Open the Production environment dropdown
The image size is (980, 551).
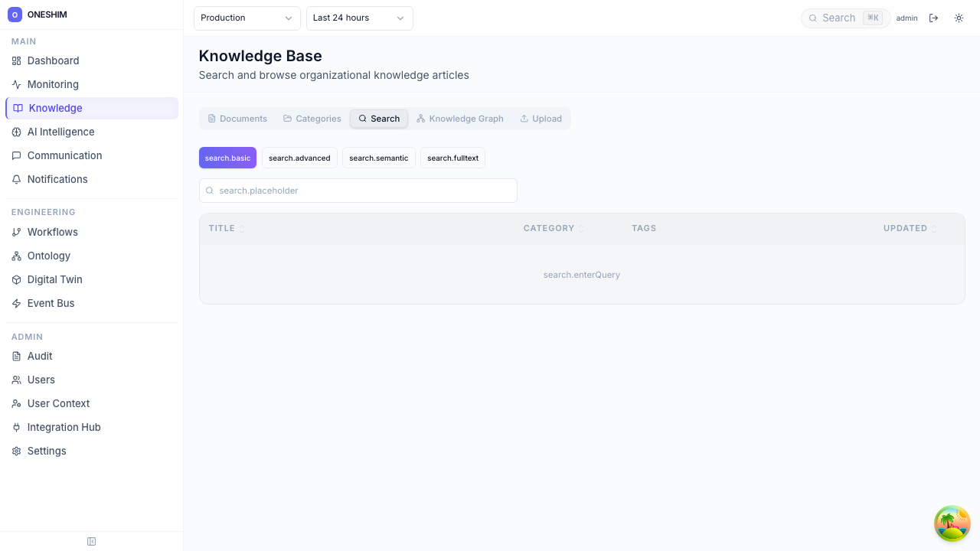(247, 18)
